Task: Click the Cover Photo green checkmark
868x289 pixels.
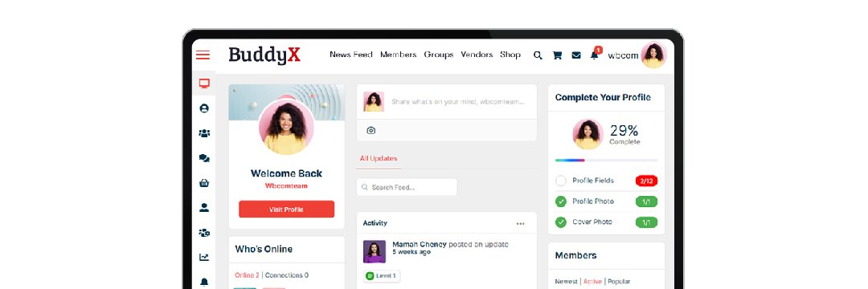Action: [x=561, y=222]
